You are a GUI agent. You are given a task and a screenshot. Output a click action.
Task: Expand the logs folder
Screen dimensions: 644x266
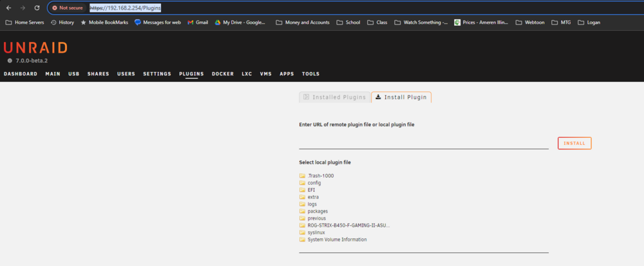[308, 204]
